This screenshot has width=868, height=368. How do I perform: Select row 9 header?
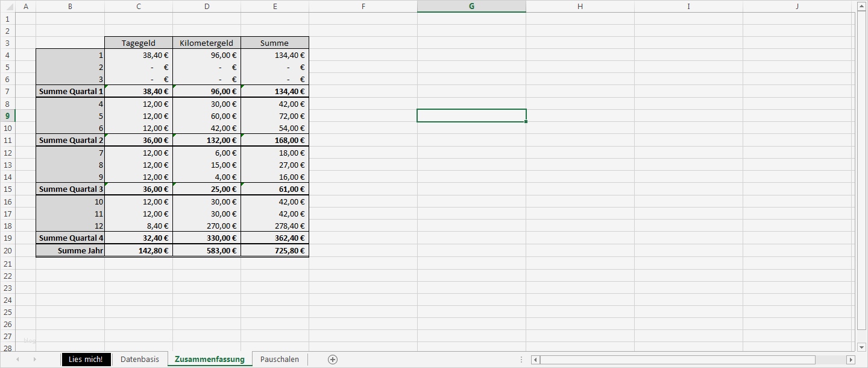click(8, 116)
